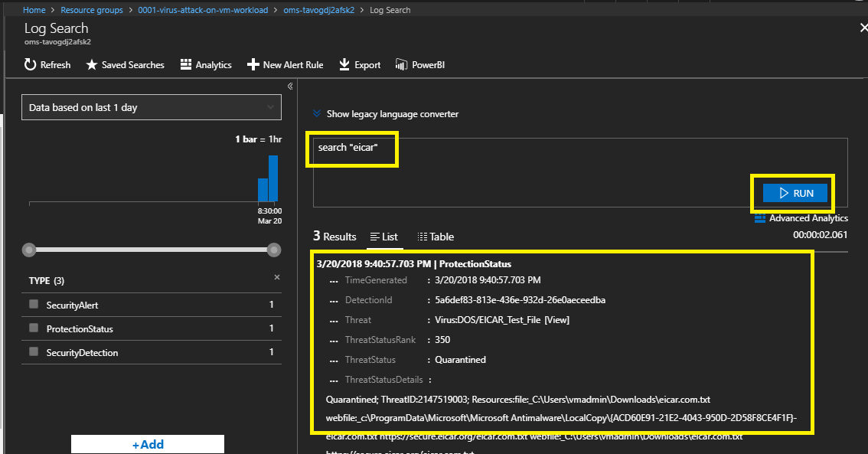Click the Export download icon

(x=344, y=65)
